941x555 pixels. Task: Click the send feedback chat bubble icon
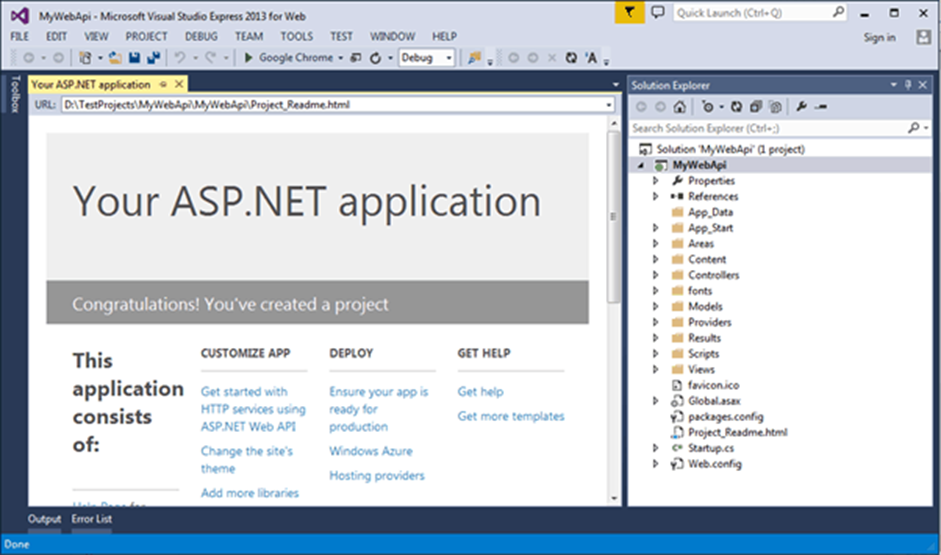click(x=658, y=12)
